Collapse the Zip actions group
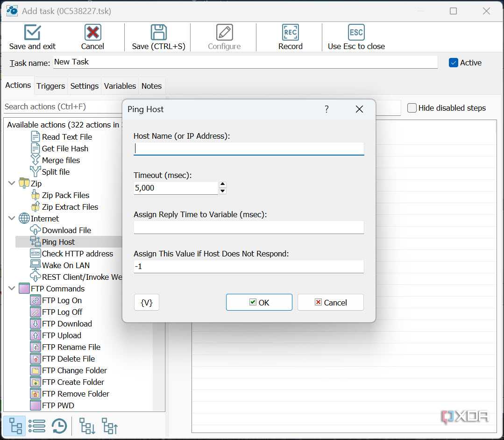Image resolution: width=504 pixels, height=440 pixels. 12,184
